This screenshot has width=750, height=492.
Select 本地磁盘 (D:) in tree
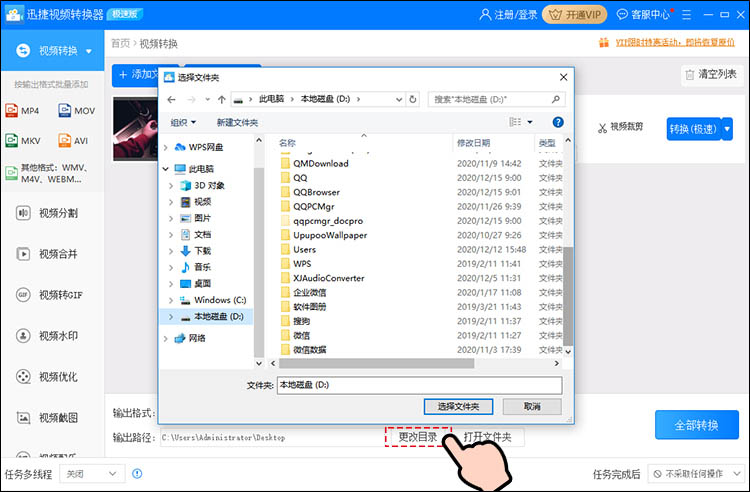click(x=212, y=317)
